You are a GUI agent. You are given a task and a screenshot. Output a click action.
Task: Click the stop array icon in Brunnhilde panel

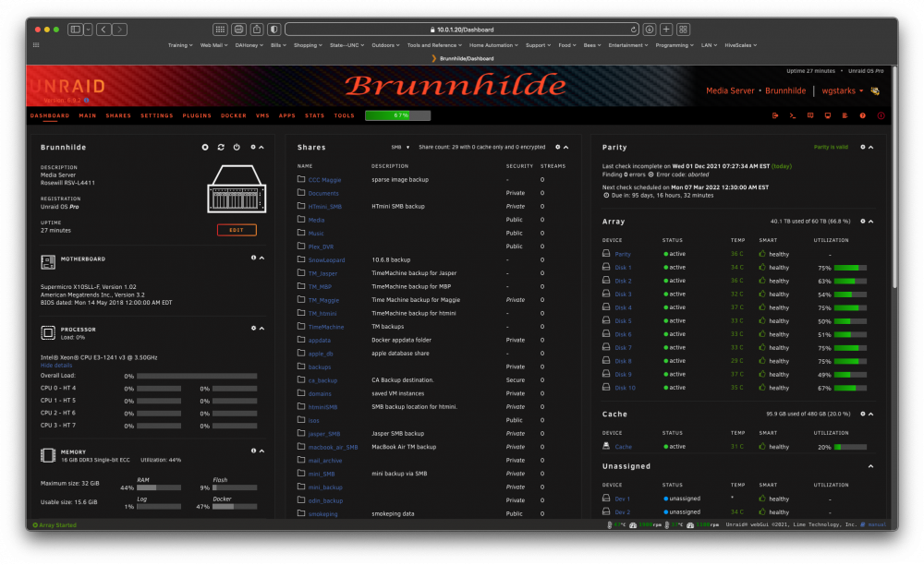coord(205,147)
